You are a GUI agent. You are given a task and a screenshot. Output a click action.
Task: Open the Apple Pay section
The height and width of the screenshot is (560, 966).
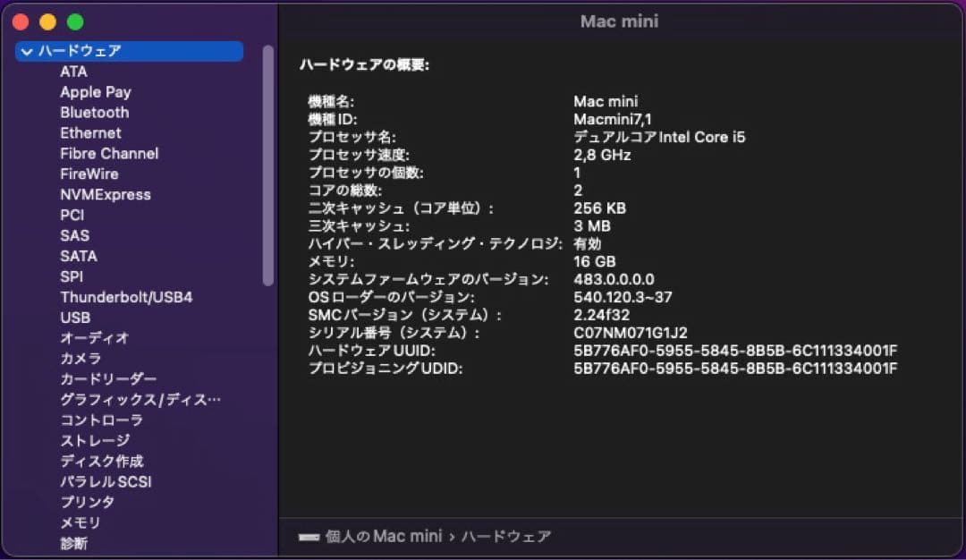pyautogui.click(x=95, y=91)
